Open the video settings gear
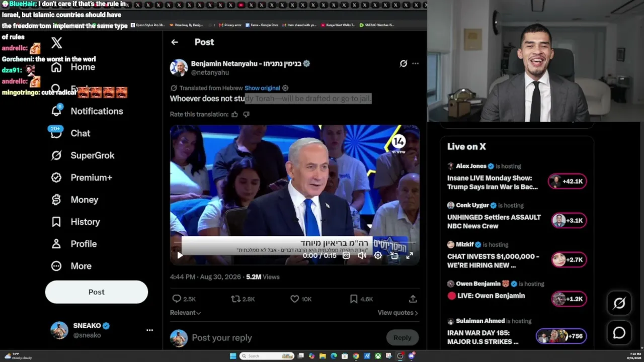The height and width of the screenshot is (362, 644). [378, 255]
